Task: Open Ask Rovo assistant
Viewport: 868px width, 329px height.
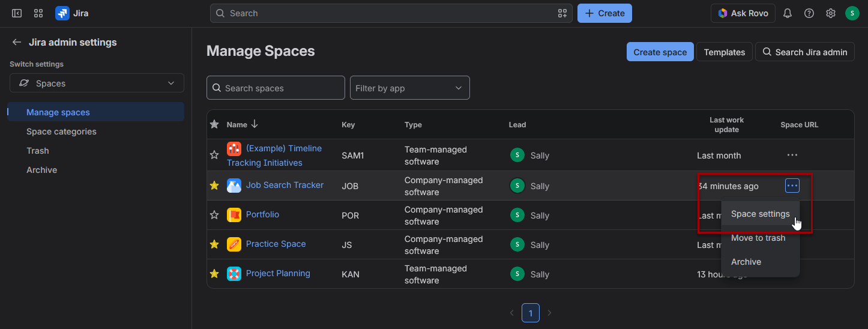Action: click(743, 13)
